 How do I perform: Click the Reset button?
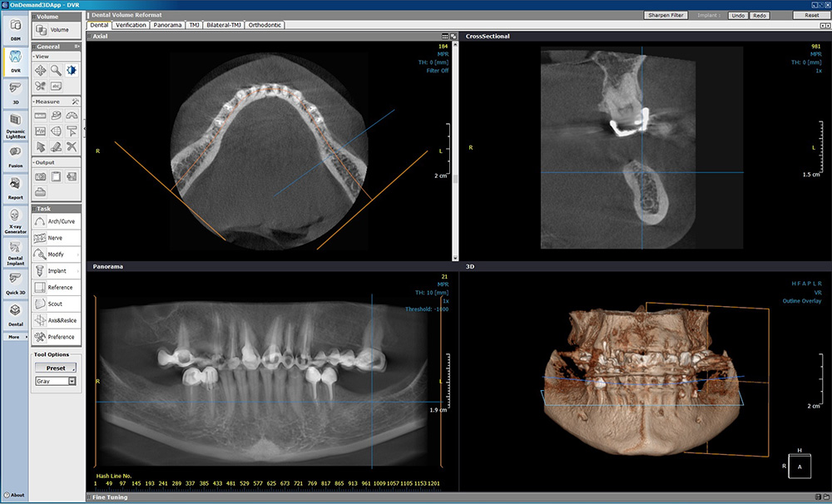click(x=811, y=15)
